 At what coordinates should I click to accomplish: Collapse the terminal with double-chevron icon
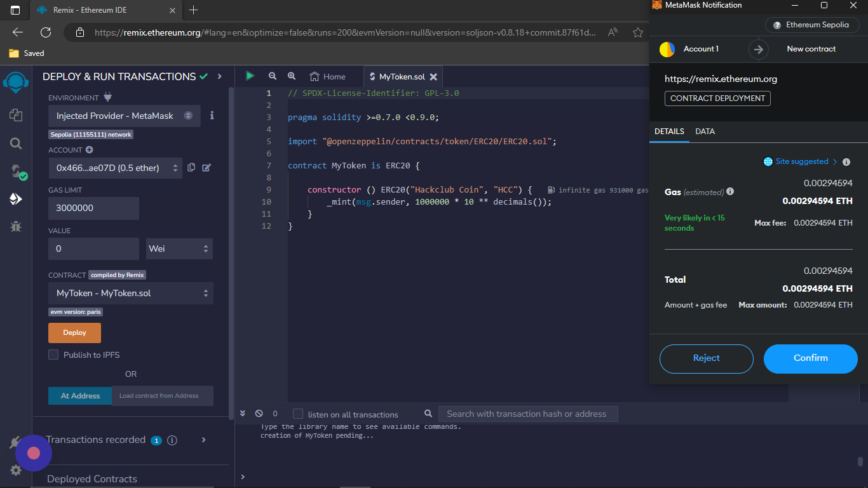point(243,414)
